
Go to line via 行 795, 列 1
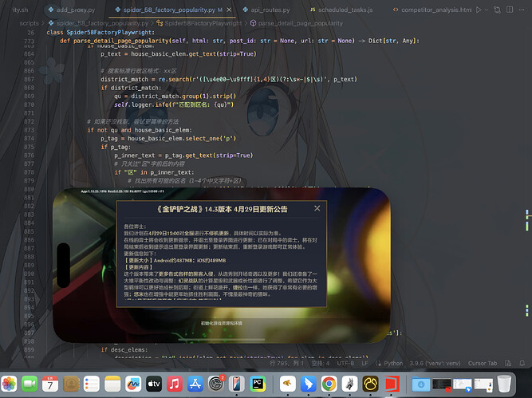[286, 363]
